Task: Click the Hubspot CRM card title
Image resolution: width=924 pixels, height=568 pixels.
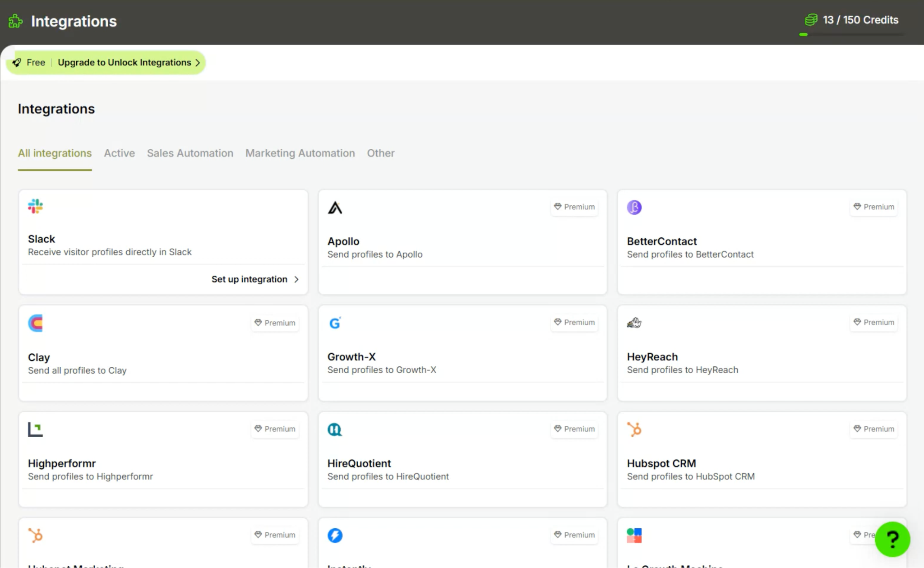Action: 661,463
